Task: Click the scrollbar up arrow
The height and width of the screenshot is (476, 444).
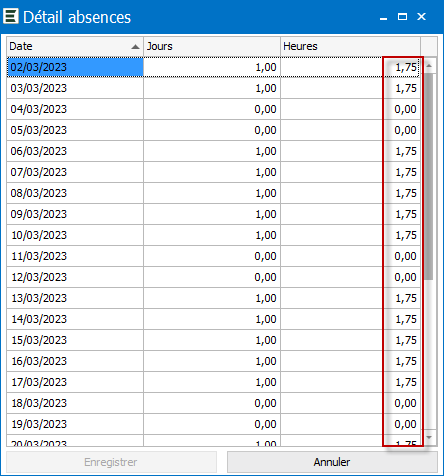Action: coord(429,66)
